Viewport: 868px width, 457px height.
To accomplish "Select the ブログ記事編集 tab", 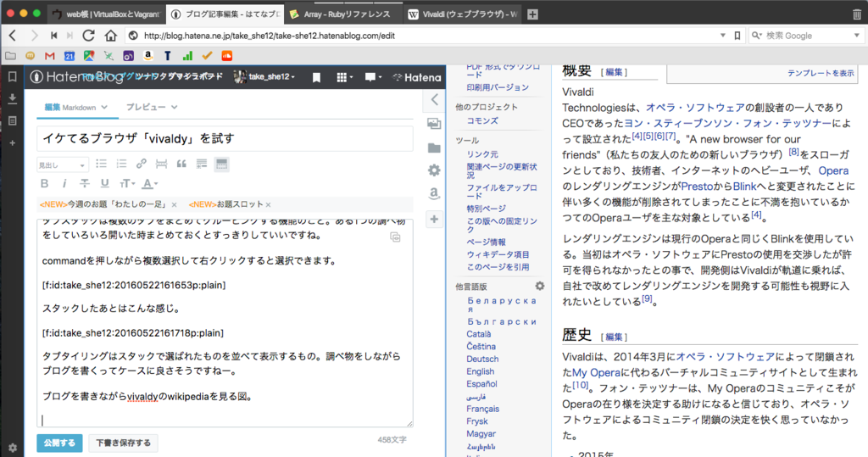I will pyautogui.click(x=225, y=14).
